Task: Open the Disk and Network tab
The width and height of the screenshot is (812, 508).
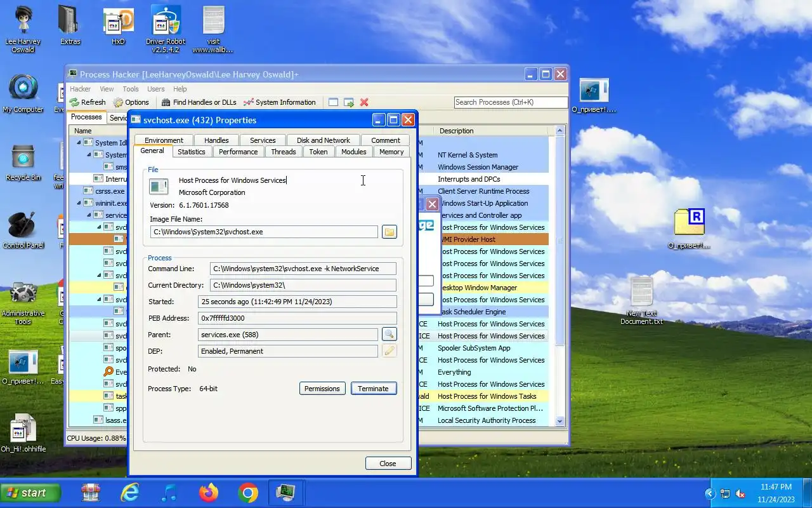Action: click(324, 140)
